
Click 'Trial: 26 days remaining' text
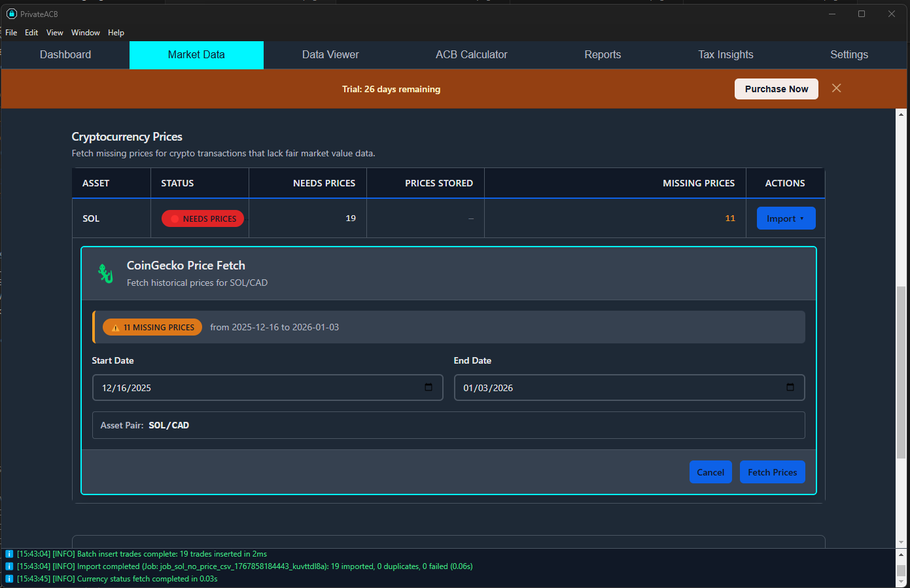tap(391, 89)
